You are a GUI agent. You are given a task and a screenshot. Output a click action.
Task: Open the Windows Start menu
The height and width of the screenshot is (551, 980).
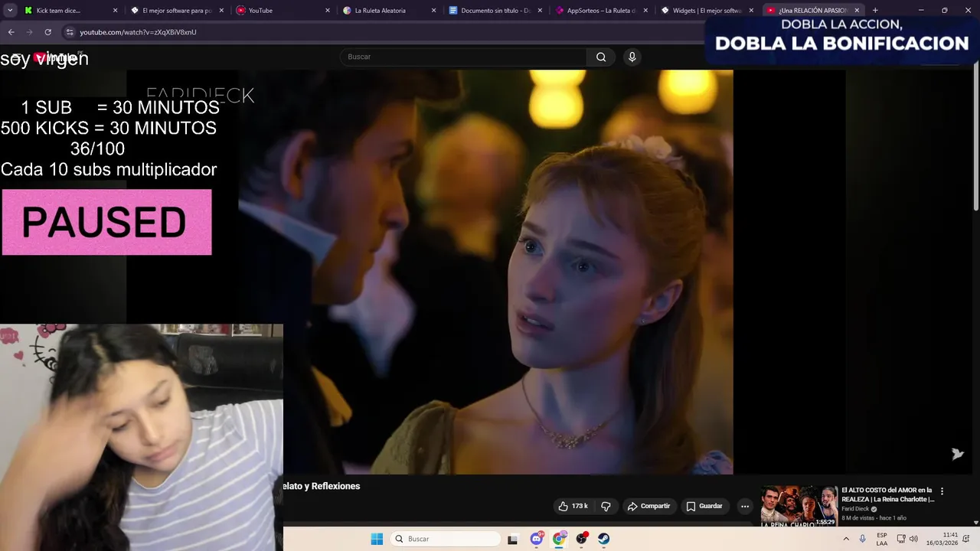tap(377, 539)
